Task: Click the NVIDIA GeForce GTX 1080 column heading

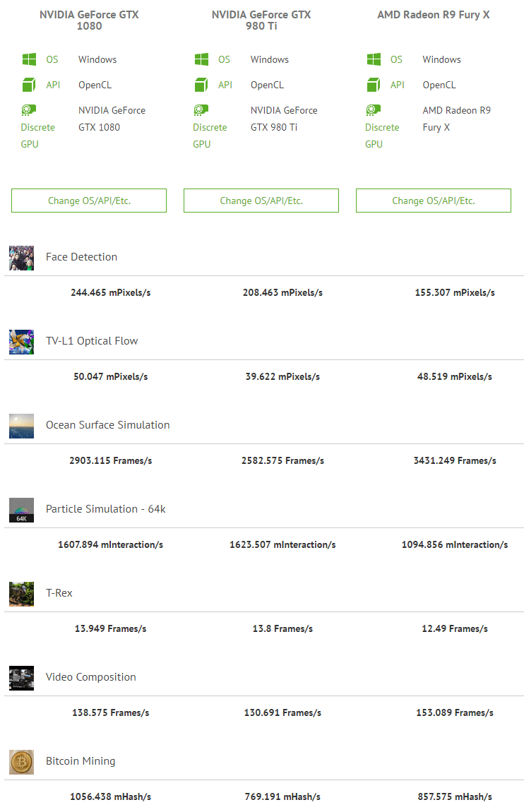Action: [89, 20]
